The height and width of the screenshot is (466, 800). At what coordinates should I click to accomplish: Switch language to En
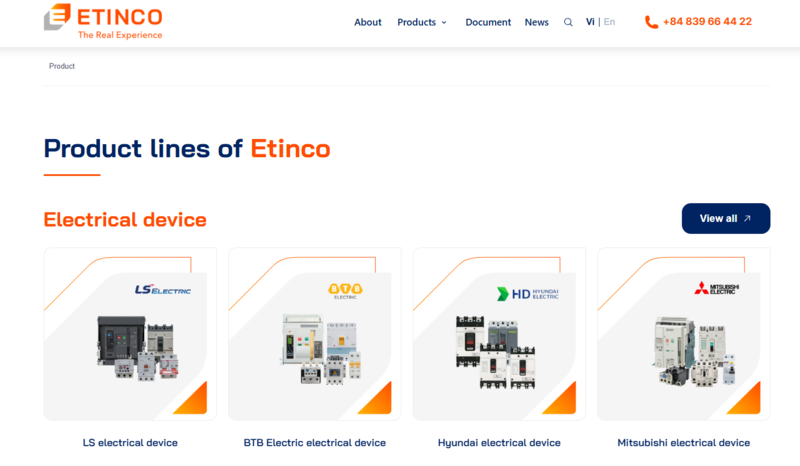coord(609,22)
